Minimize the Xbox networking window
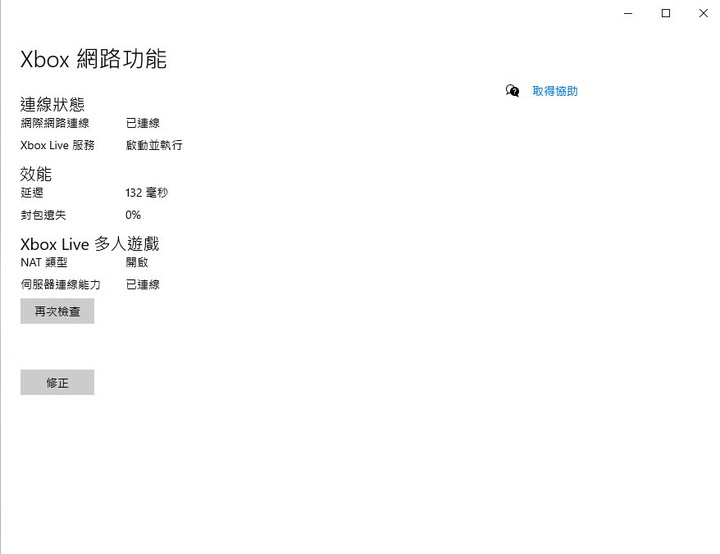Image resolution: width=720 pixels, height=554 pixels. [x=628, y=13]
